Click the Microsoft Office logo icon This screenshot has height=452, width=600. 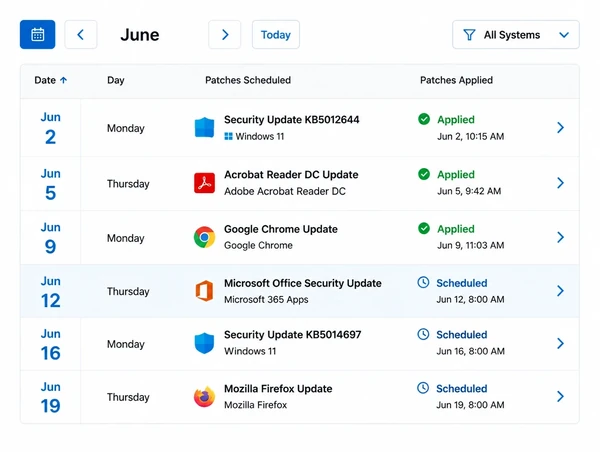204,291
